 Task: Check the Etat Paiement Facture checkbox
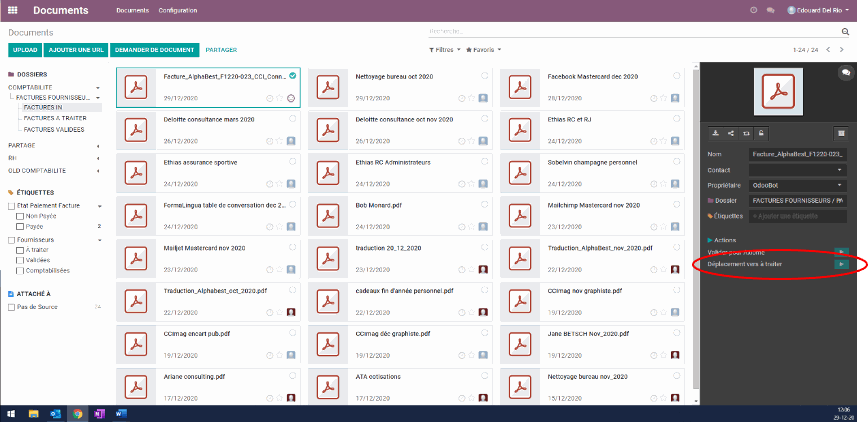[x=12, y=206]
